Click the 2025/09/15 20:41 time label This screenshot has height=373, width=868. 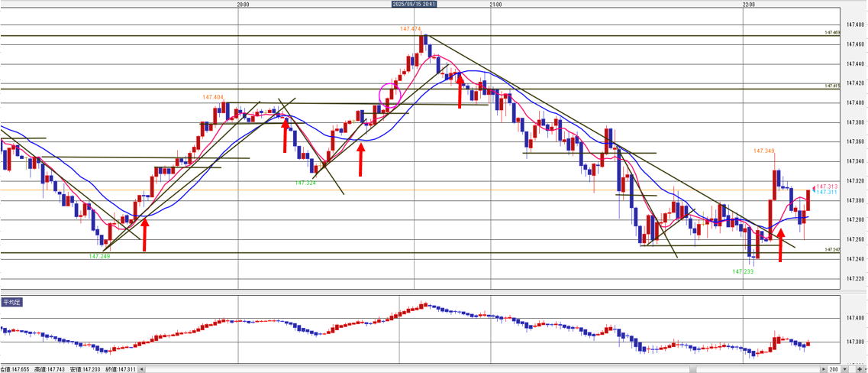pyautogui.click(x=414, y=4)
